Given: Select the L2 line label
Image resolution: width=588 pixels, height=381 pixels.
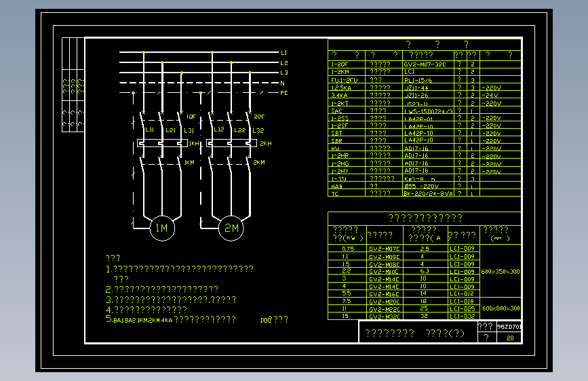Looking at the screenshot, I should (x=284, y=63).
